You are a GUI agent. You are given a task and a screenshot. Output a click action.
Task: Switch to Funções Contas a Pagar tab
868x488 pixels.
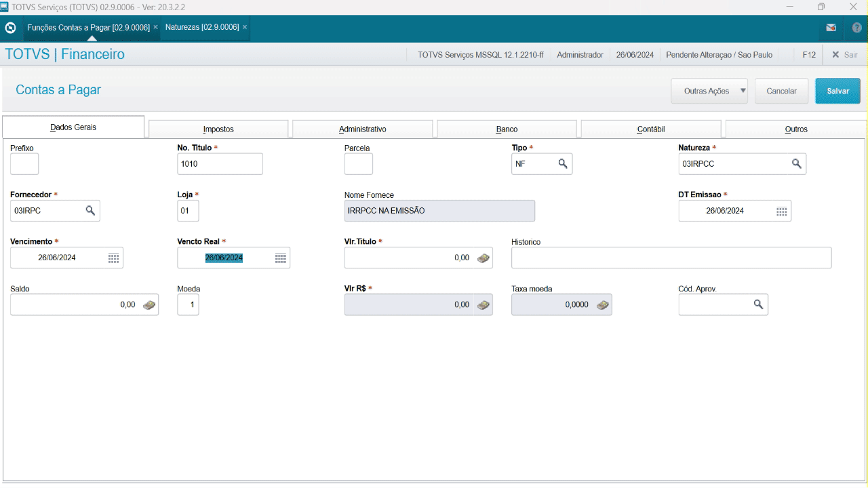(88, 27)
